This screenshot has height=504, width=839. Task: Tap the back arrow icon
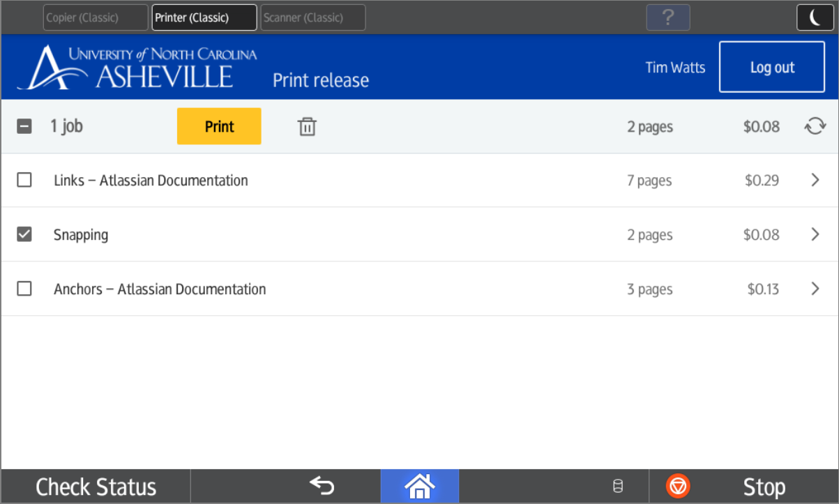tap(322, 486)
